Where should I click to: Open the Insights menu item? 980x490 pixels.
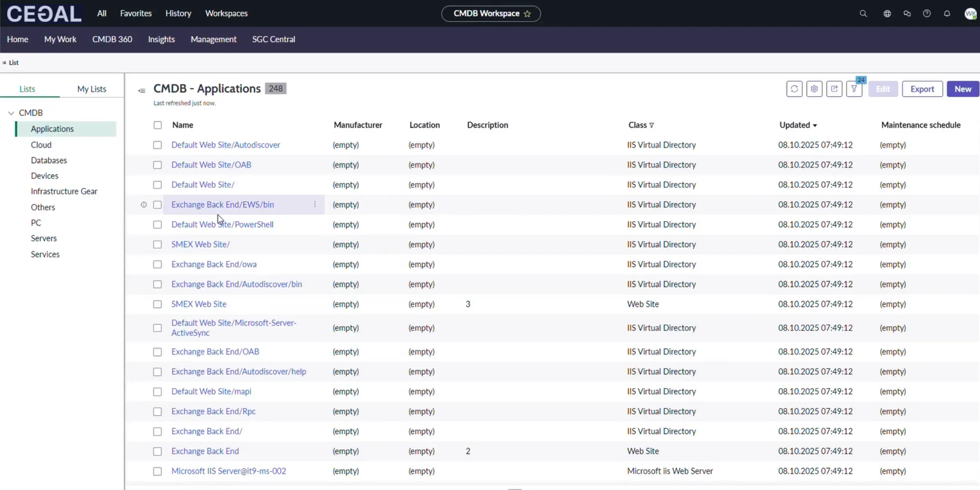click(x=161, y=39)
